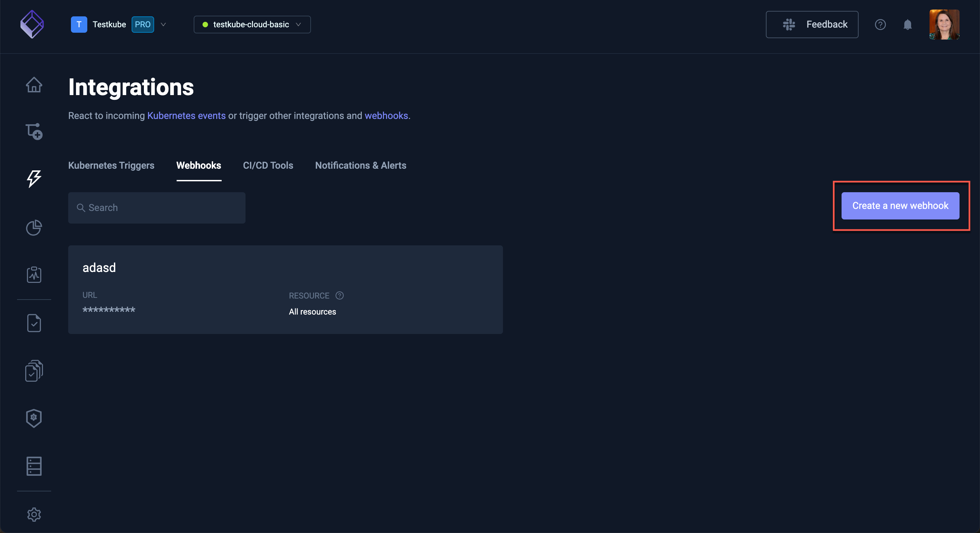The image size is (980, 533).
Task: Open the lightning webhooks icon in sidebar
Action: pyautogui.click(x=33, y=179)
